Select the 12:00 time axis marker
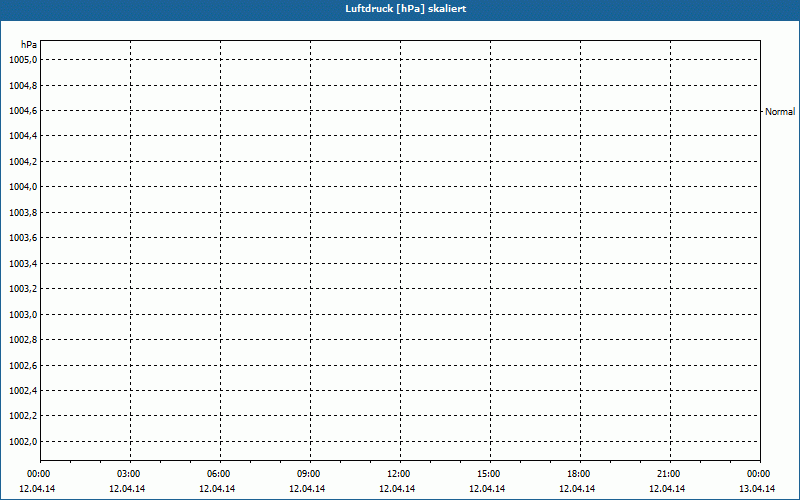This screenshot has width=800, height=500. coord(399,474)
